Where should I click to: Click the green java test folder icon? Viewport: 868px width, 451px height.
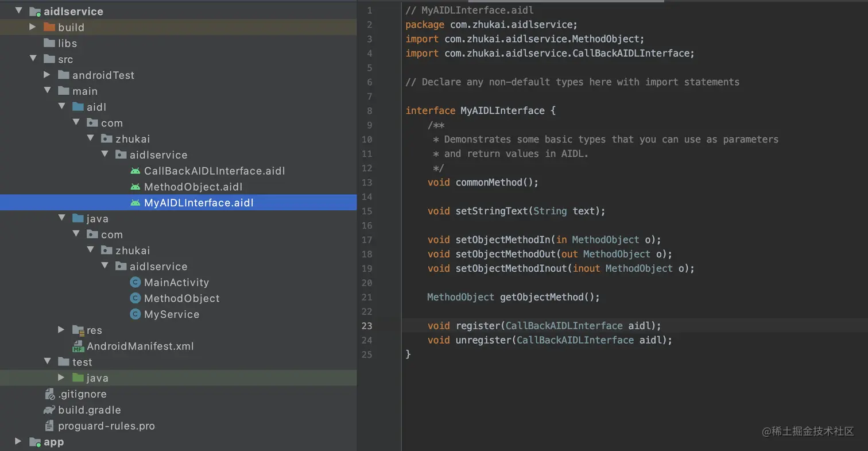point(78,377)
